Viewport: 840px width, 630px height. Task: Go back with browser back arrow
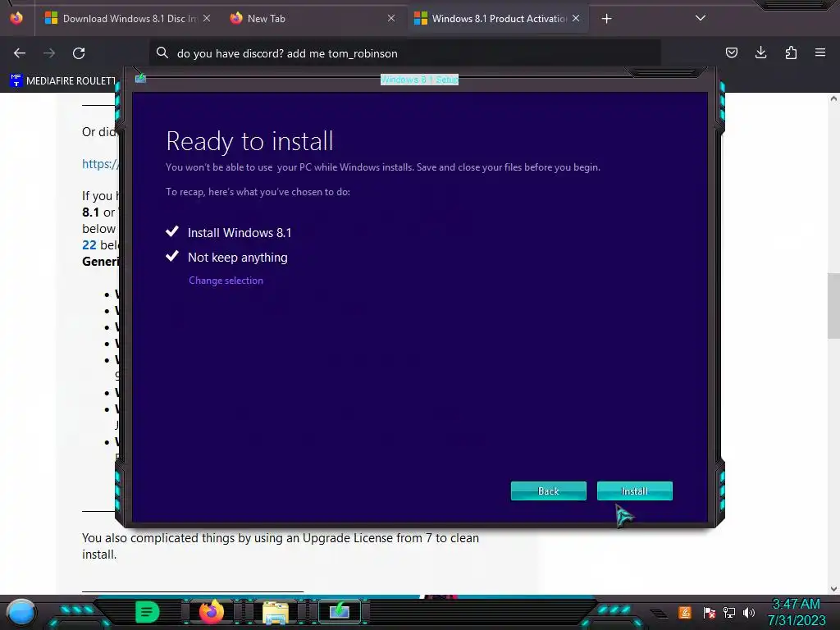[20, 53]
